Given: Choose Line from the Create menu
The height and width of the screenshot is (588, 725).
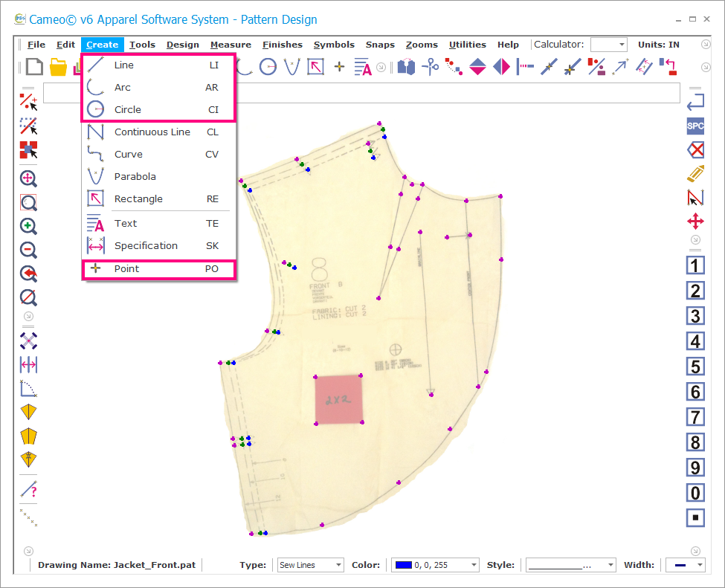Looking at the screenshot, I should pyautogui.click(x=158, y=65).
